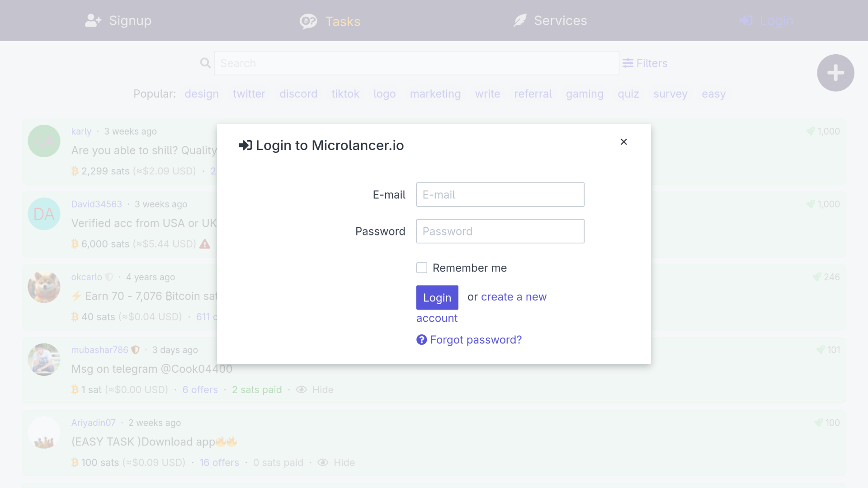Click the Signup user-plus icon
The width and height of the screenshot is (868, 488).
93,21
